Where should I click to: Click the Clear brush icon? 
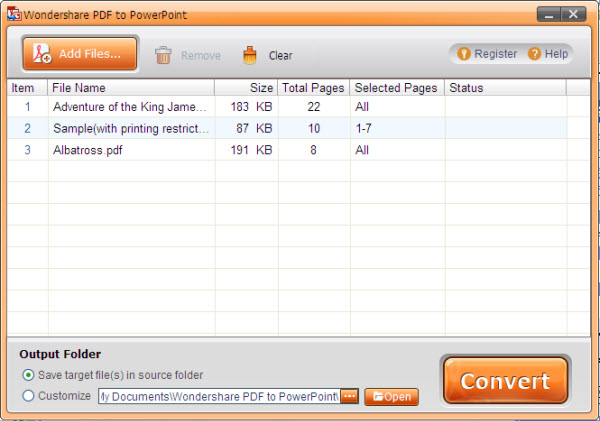click(249, 55)
